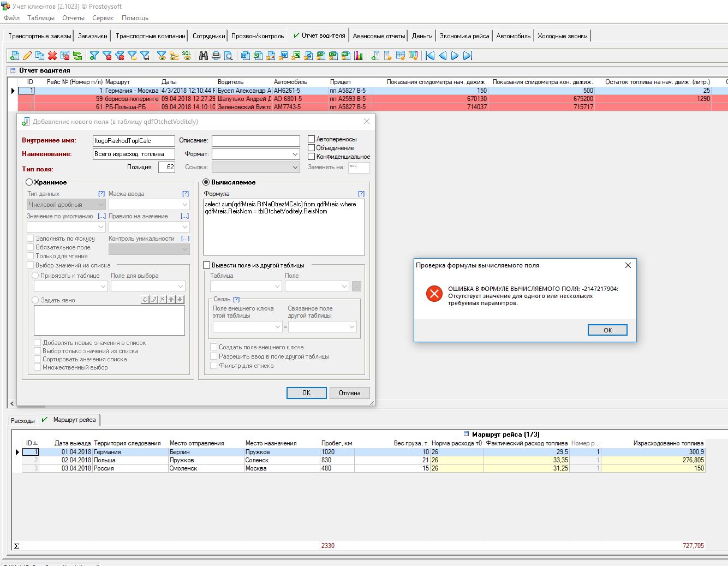Screen dimensions: 728x566
Task: Click the TXT export icon
Action: [x=333, y=56]
